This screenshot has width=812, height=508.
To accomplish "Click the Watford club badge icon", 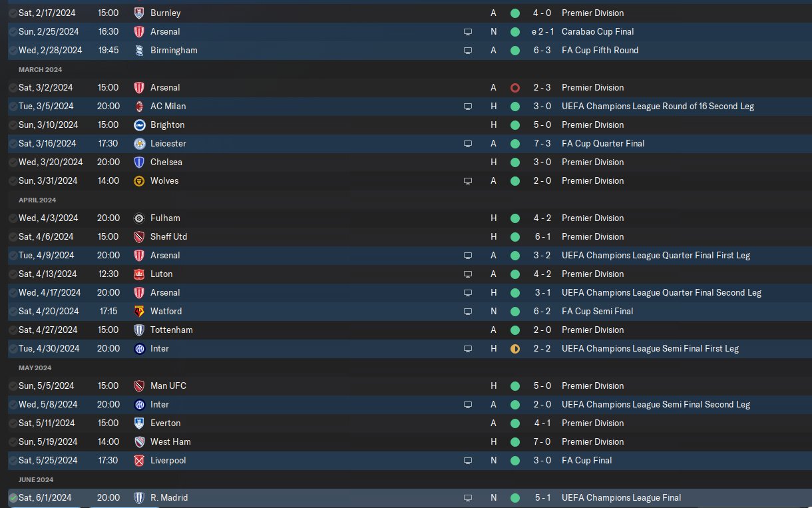I will [x=139, y=311].
